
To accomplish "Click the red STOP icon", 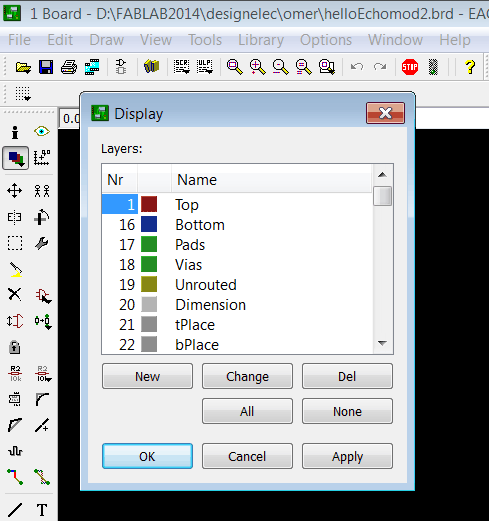I will [410, 67].
